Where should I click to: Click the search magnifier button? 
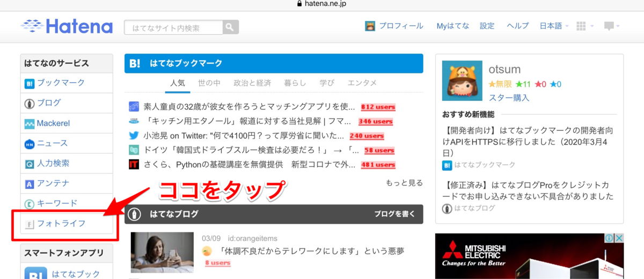231,27
